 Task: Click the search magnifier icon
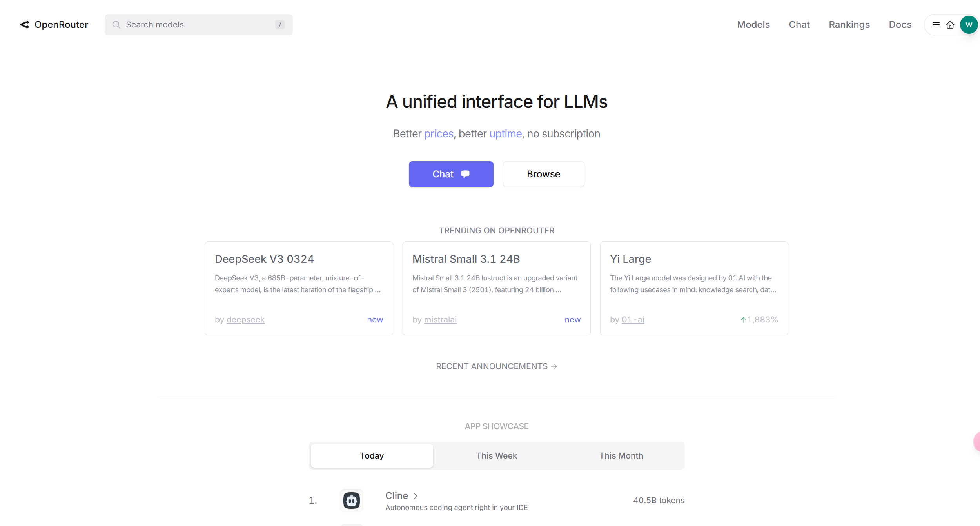[116, 25]
